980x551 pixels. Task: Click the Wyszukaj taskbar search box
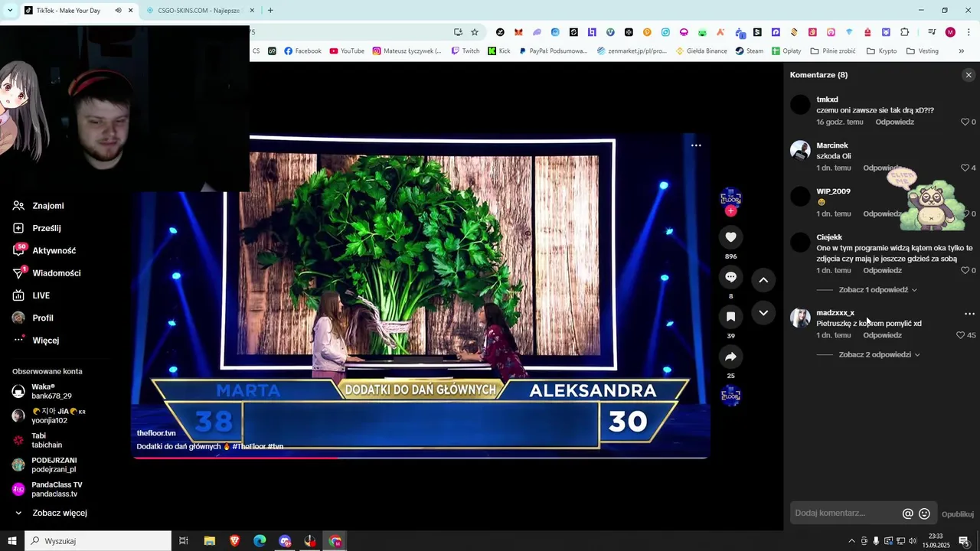[98, 541]
